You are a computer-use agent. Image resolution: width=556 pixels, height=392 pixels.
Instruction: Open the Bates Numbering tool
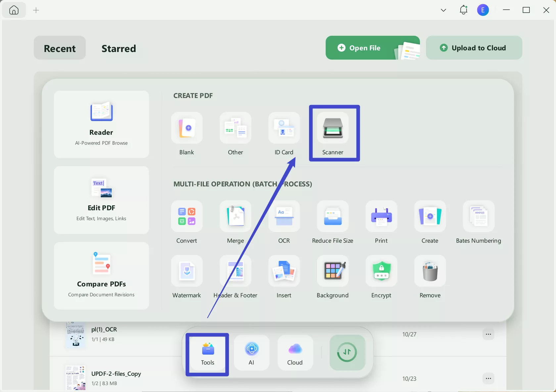tap(478, 222)
